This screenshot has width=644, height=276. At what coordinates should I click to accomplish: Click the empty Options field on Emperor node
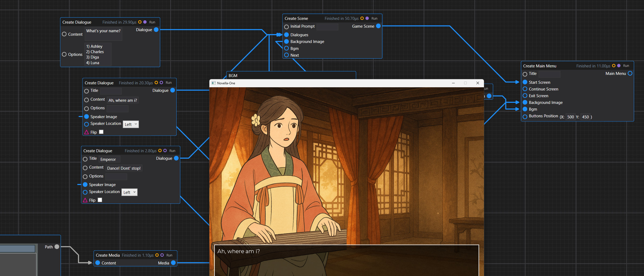[x=116, y=177]
